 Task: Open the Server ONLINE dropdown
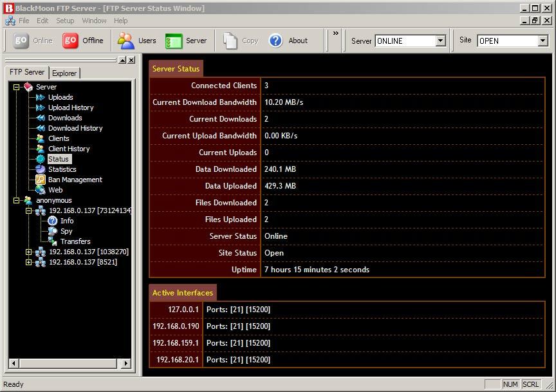tap(440, 41)
